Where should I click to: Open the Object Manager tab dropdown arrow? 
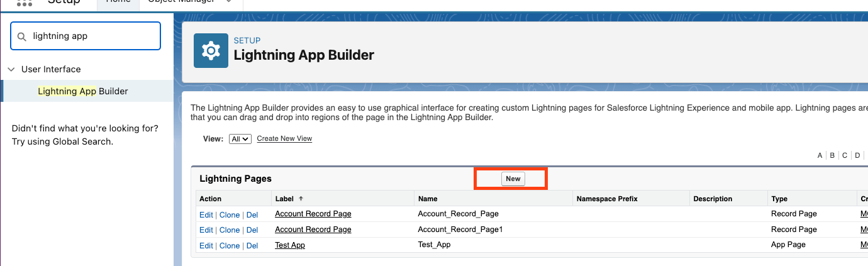(228, 2)
